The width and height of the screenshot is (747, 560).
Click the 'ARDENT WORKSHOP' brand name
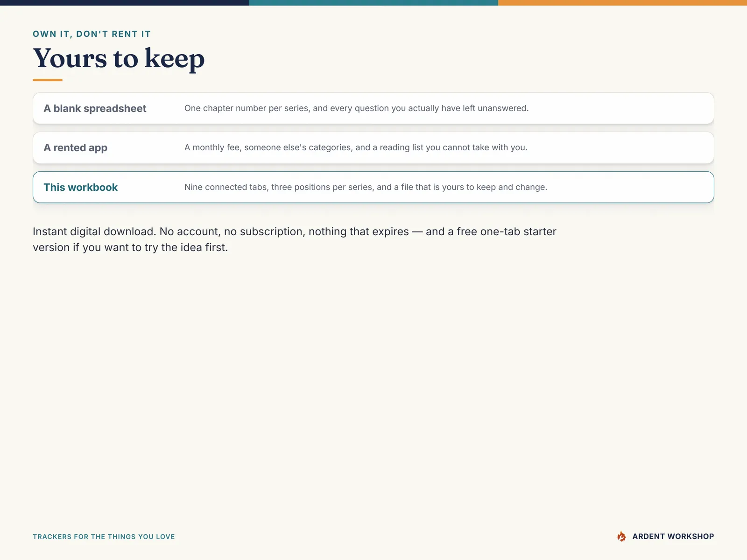(x=673, y=536)
